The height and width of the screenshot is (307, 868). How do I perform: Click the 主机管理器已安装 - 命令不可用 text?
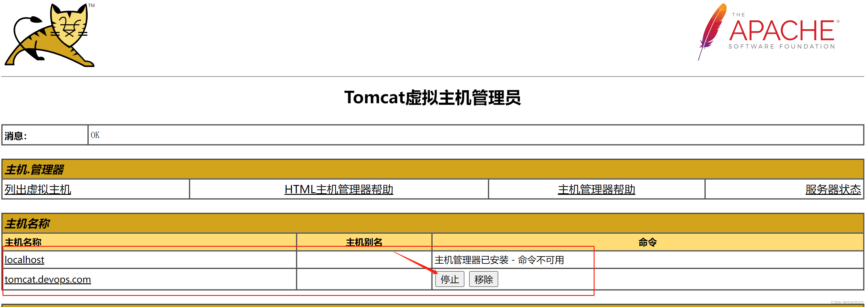pyautogui.click(x=499, y=260)
